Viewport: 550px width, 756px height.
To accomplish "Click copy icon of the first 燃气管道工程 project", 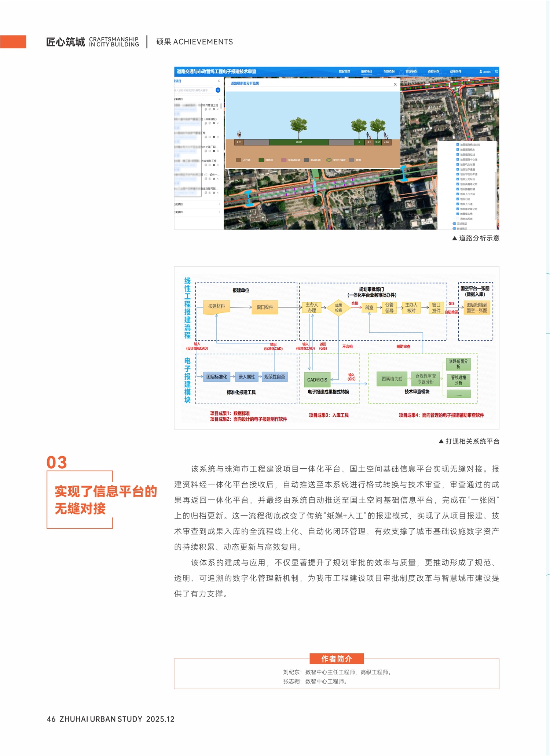I will 205,109.
